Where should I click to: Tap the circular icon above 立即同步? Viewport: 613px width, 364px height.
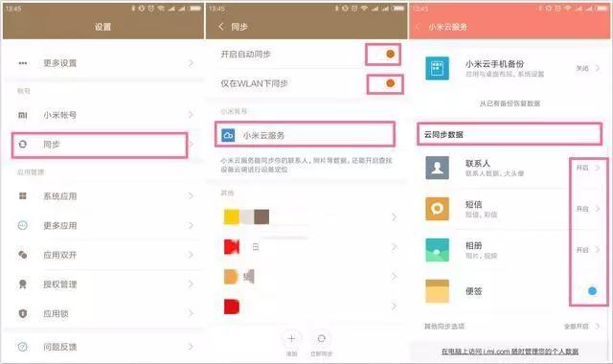point(322,338)
